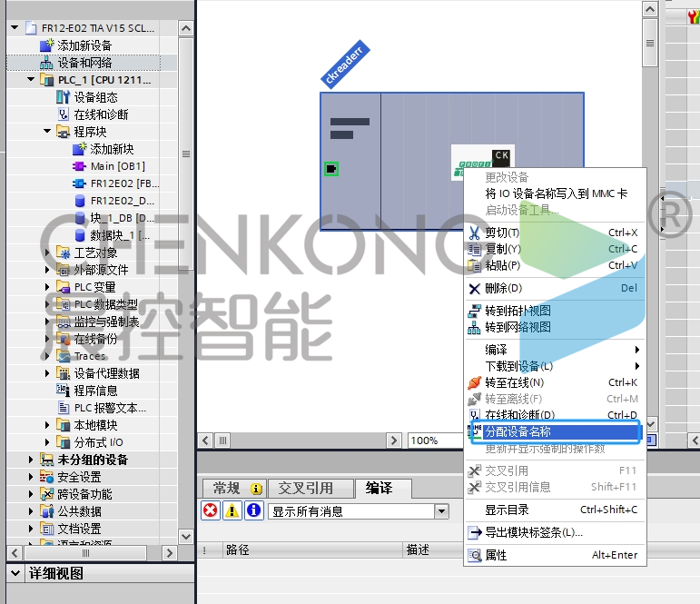This screenshot has width=700, height=604.
Task: Collapse the PLC_1 [CPU 1211 node
Action: (x=31, y=80)
